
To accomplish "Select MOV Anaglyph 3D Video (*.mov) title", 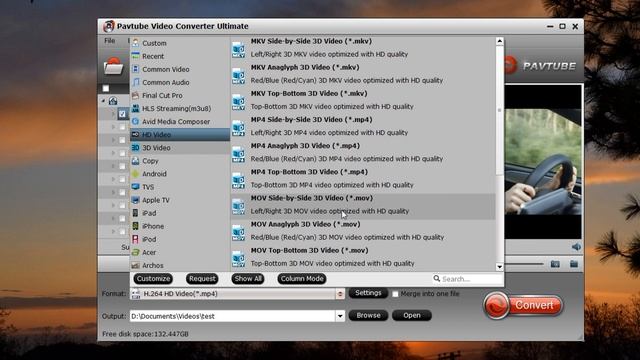I will 305,224.
